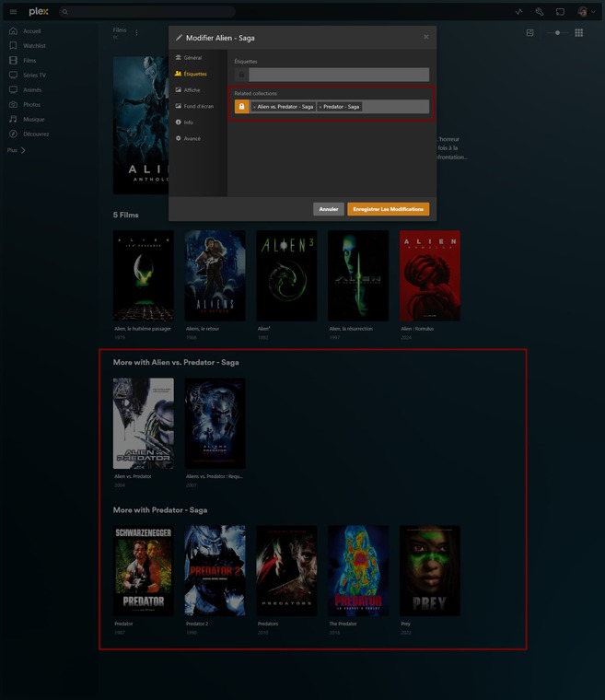This screenshot has width=605, height=700.
Task: Open Films library in sidebar
Action: point(29,60)
